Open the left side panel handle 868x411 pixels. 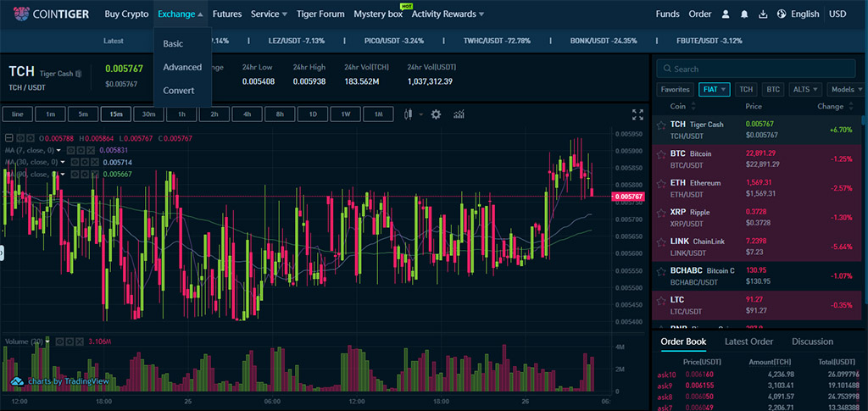[x=2, y=253]
